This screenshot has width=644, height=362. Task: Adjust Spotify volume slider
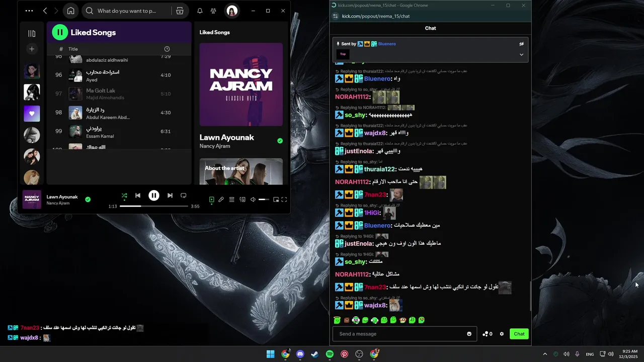coord(264,200)
